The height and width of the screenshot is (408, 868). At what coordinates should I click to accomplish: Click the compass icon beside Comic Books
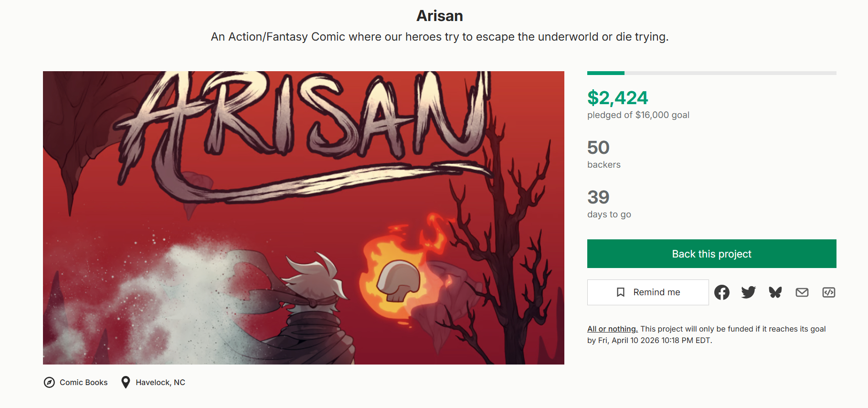[49, 382]
